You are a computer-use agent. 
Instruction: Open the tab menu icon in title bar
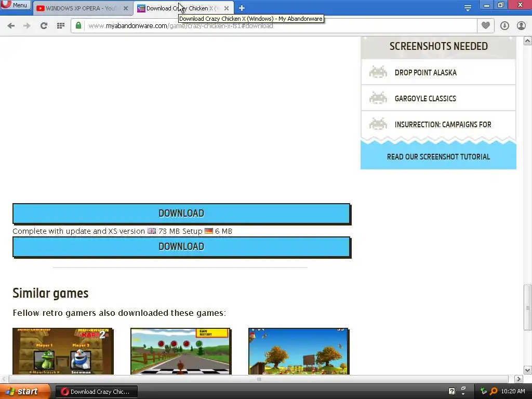tap(468, 8)
